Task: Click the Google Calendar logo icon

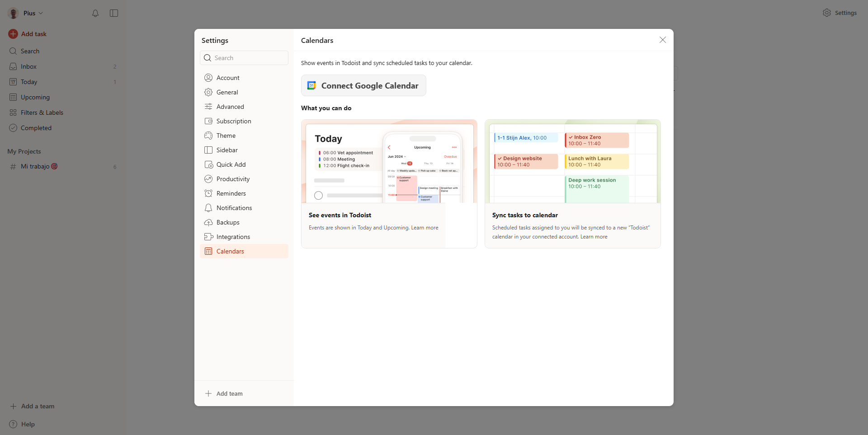Action: 311,85
